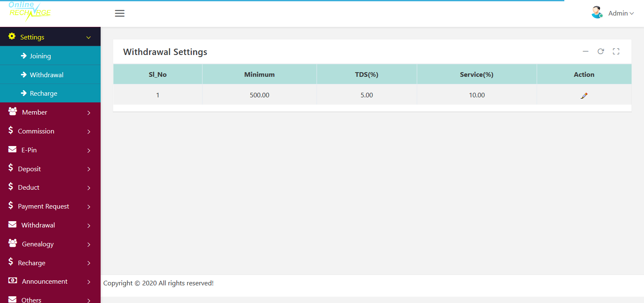The height and width of the screenshot is (303, 644).
Task: Open the Genealogy menu label
Action: 38,244
